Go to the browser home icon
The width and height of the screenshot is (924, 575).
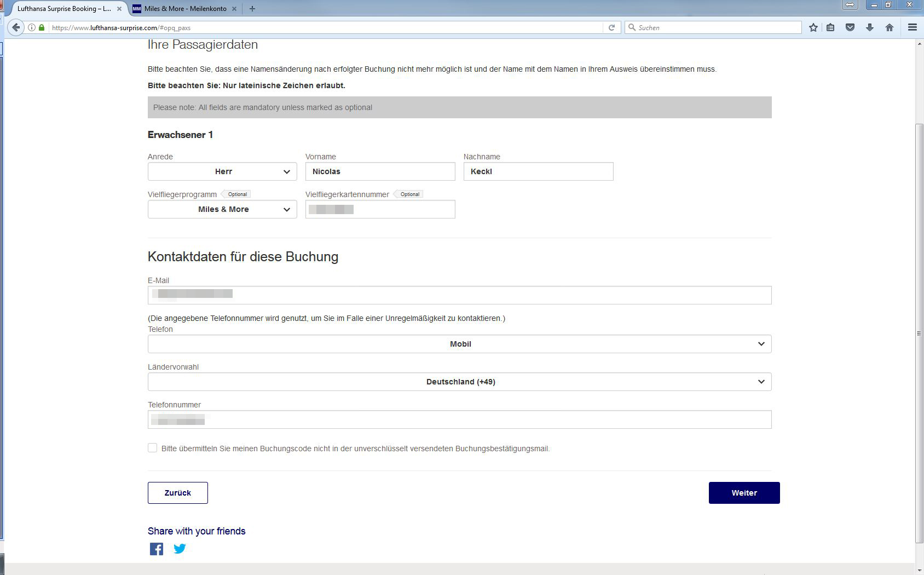click(890, 27)
